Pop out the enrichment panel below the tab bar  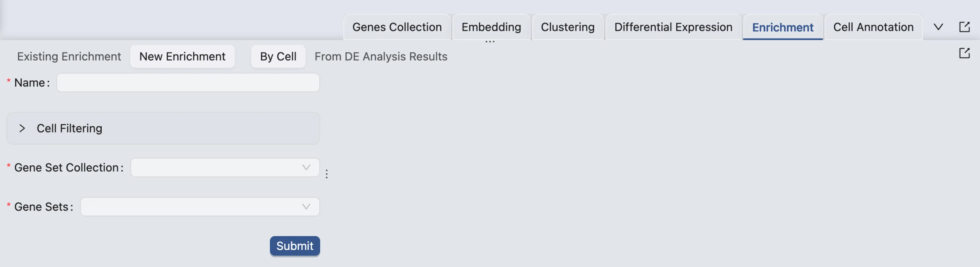point(964,53)
